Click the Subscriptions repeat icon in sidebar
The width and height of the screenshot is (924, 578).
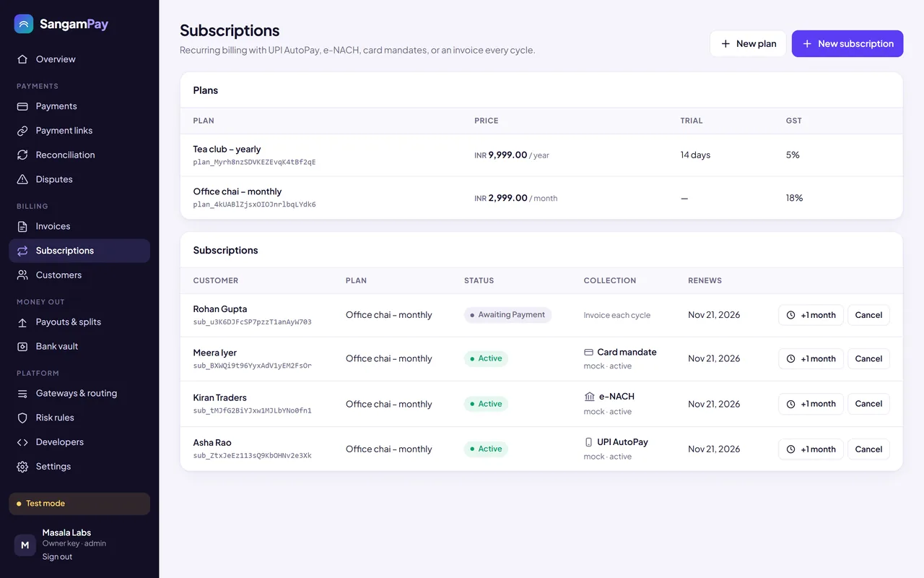22,251
